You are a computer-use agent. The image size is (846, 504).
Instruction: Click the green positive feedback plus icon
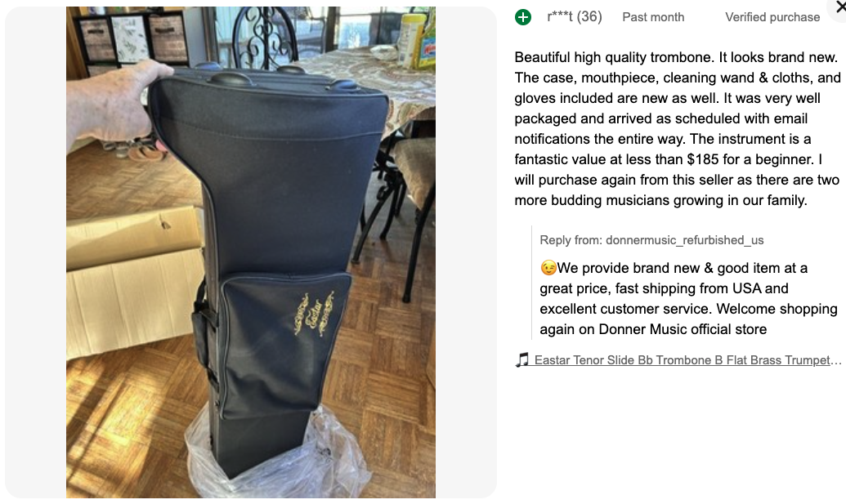click(x=523, y=17)
